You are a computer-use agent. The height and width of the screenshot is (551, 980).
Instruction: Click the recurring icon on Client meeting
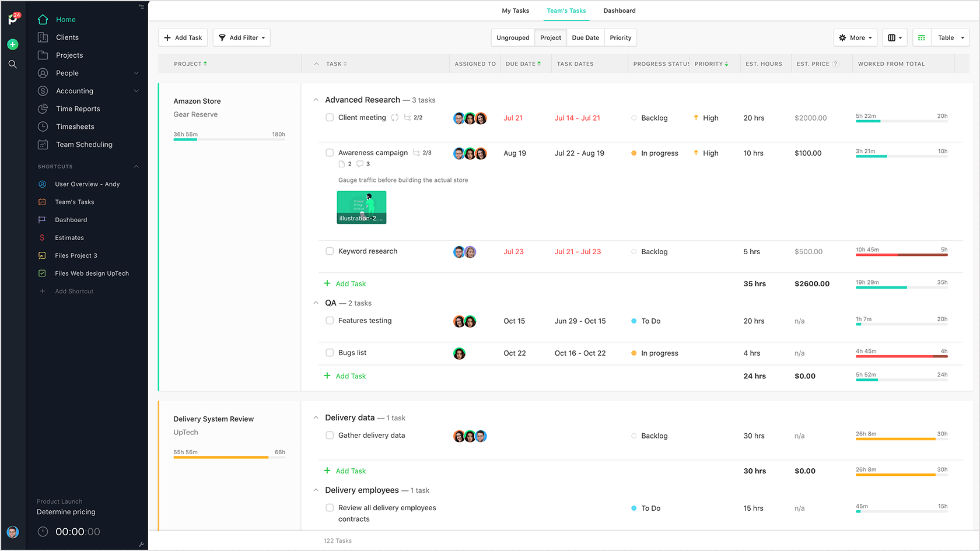coord(395,118)
